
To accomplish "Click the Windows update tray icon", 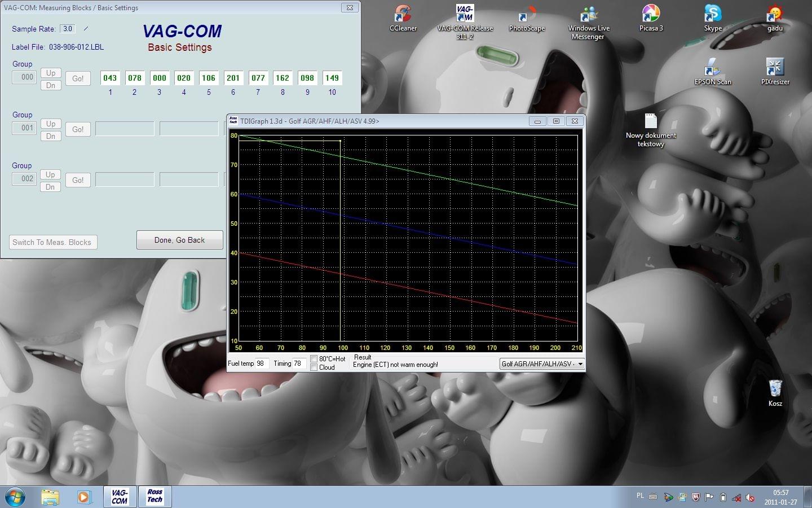I will (x=682, y=497).
